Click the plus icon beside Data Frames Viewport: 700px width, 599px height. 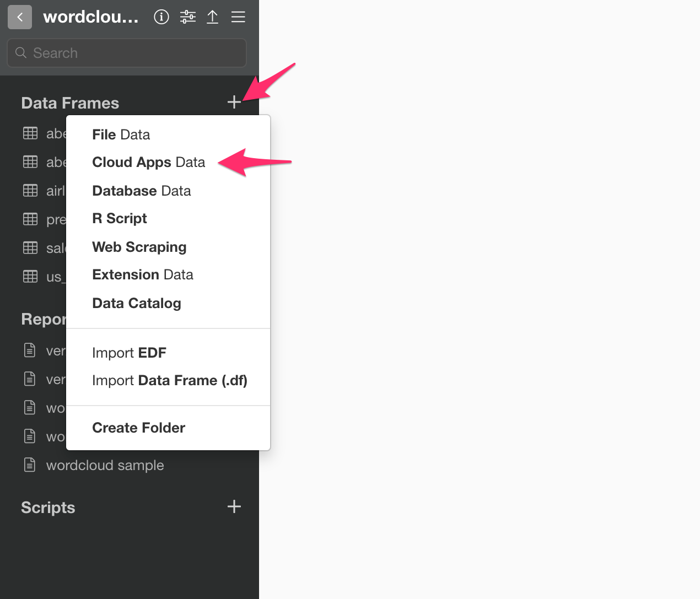click(x=234, y=102)
